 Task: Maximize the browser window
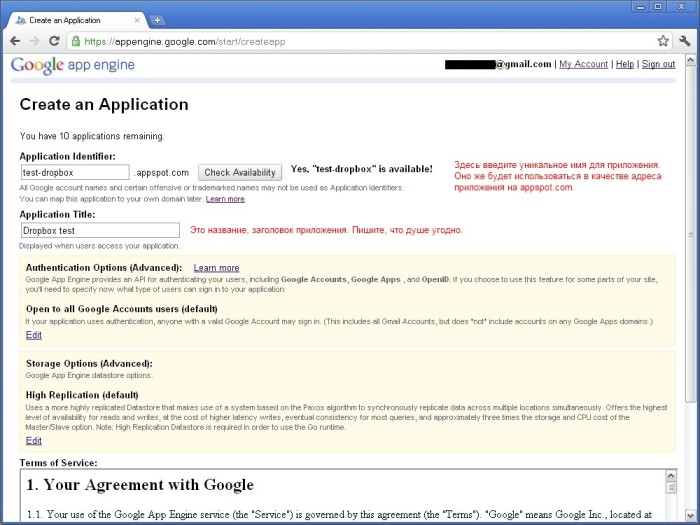click(658, 7)
